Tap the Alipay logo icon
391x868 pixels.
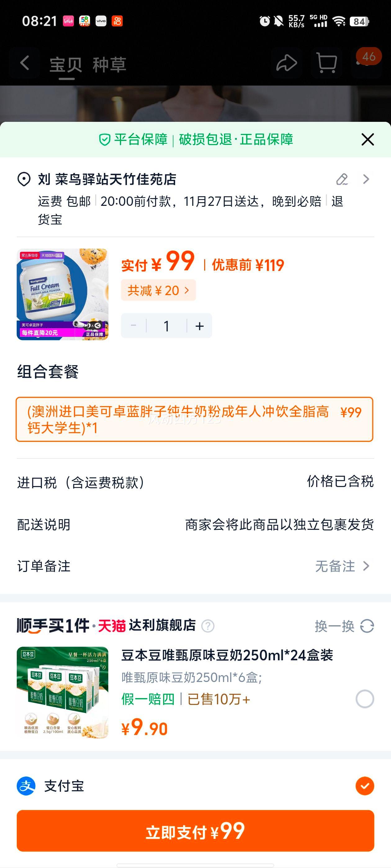click(26, 786)
